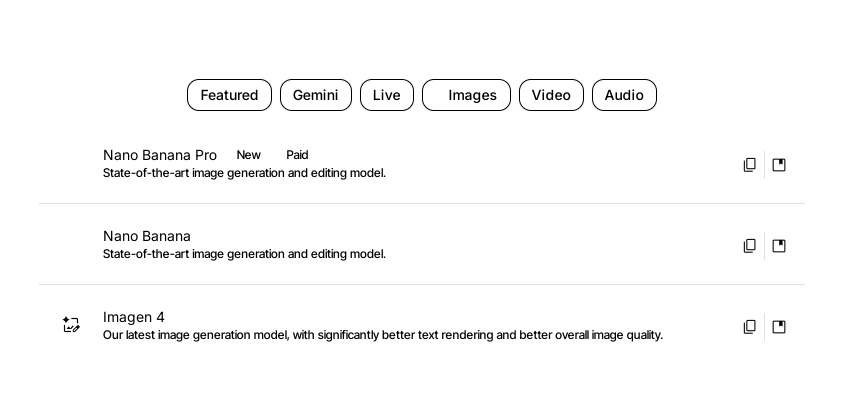Choose the Nano Banana Pro model title
This screenshot has width=861, height=405.
pos(160,155)
